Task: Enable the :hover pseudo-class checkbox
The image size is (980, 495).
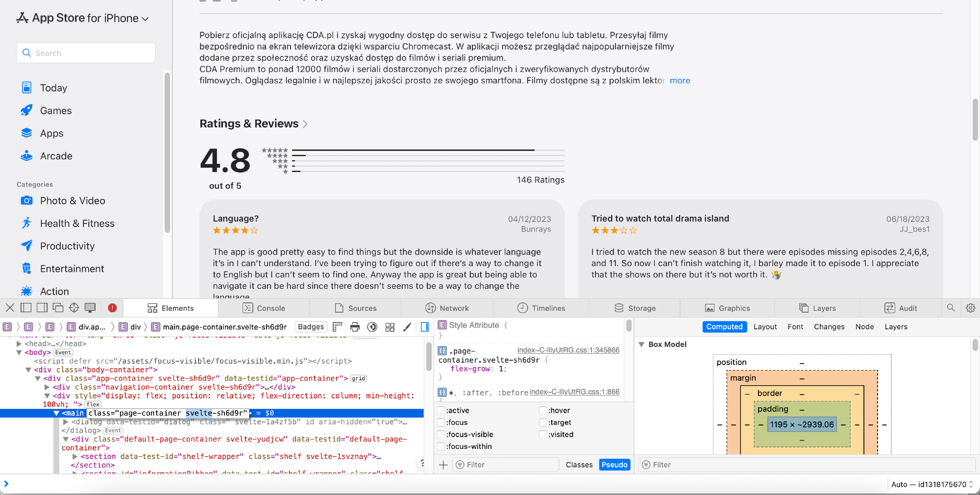Action: [543, 411]
